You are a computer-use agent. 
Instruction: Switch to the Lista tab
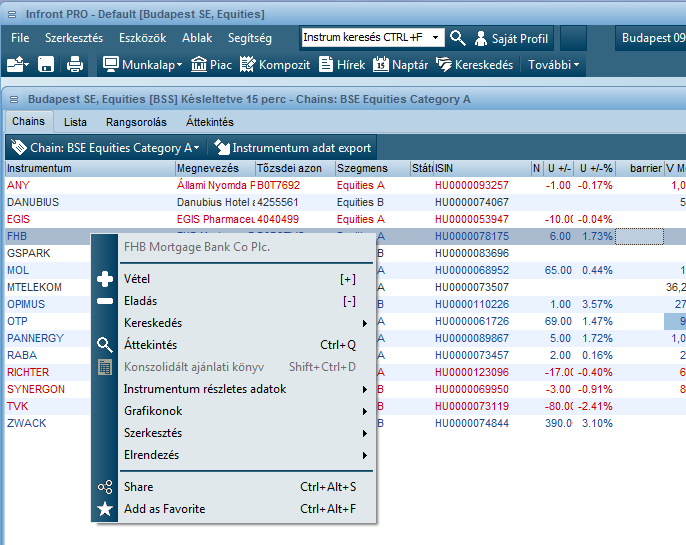[75, 122]
